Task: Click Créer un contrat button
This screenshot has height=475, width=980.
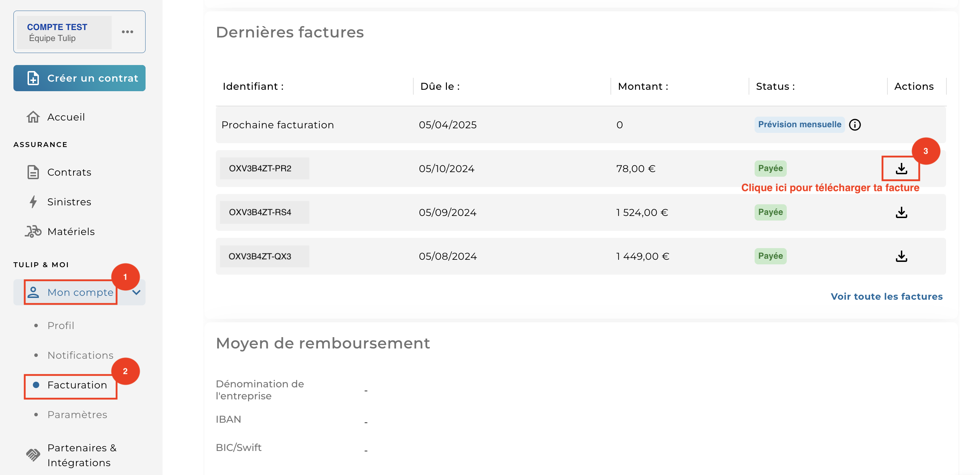Action: click(x=79, y=78)
